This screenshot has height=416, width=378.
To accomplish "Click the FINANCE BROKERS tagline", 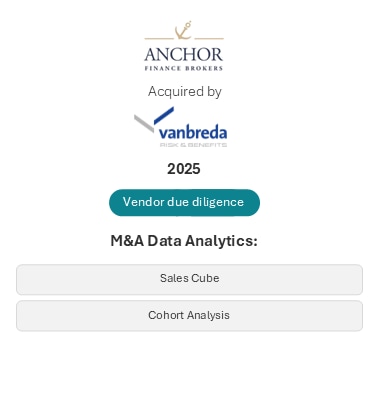I will 184,68.
